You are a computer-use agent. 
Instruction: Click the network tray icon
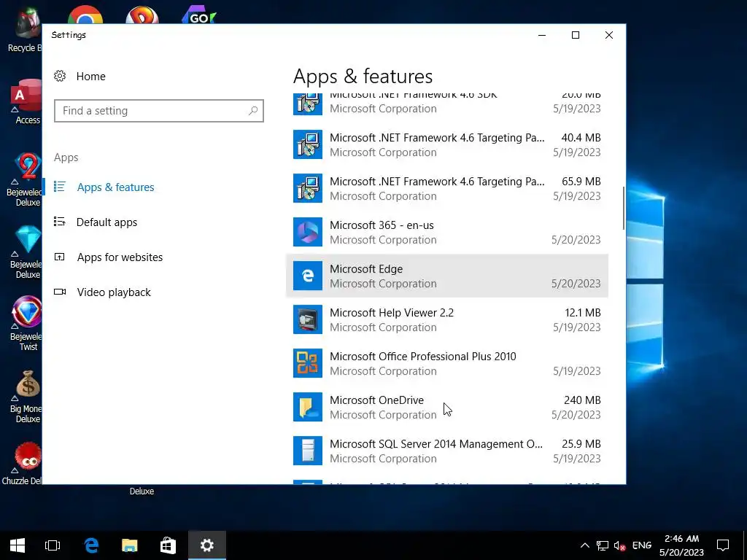pos(602,545)
